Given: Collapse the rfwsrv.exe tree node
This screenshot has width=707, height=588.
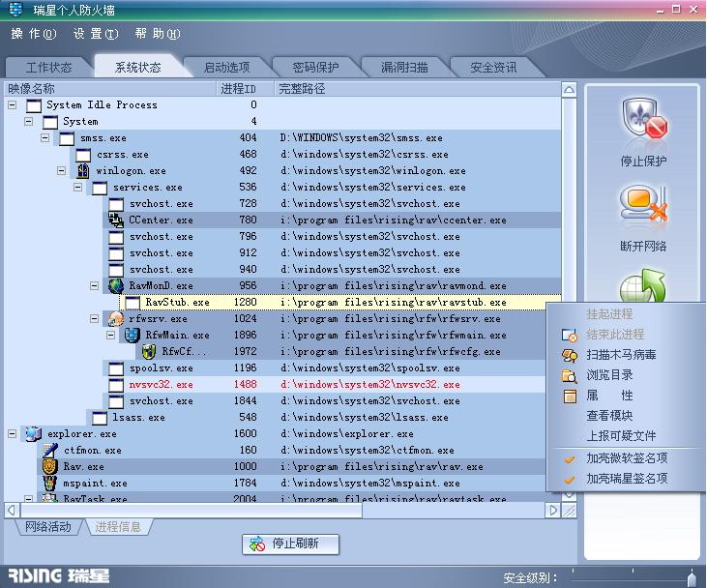Looking at the screenshot, I should pyautogui.click(x=94, y=318).
